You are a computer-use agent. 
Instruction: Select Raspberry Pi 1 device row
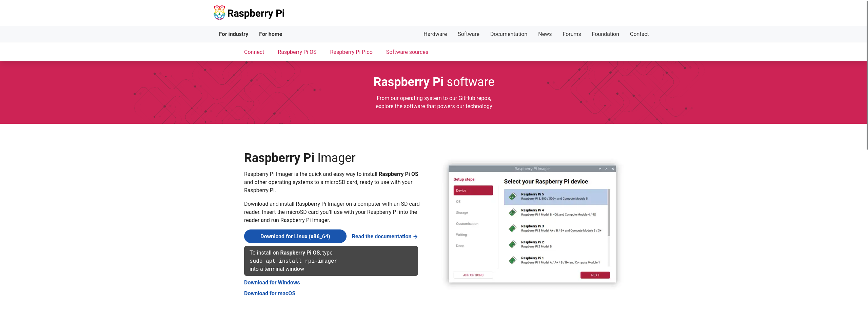(x=555, y=260)
